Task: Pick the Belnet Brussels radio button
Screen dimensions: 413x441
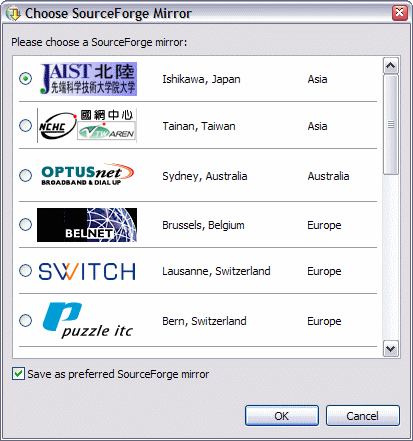Action: [25, 224]
